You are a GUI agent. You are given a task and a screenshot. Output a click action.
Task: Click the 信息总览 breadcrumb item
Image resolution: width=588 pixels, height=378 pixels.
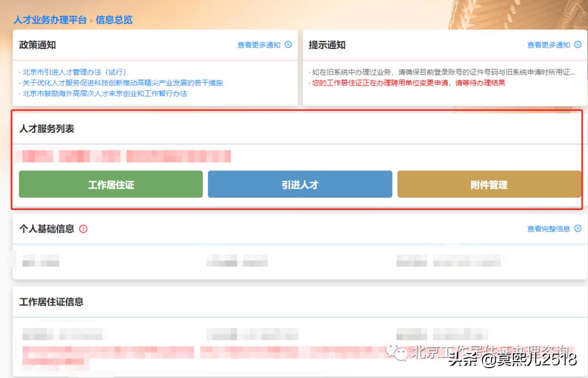114,20
